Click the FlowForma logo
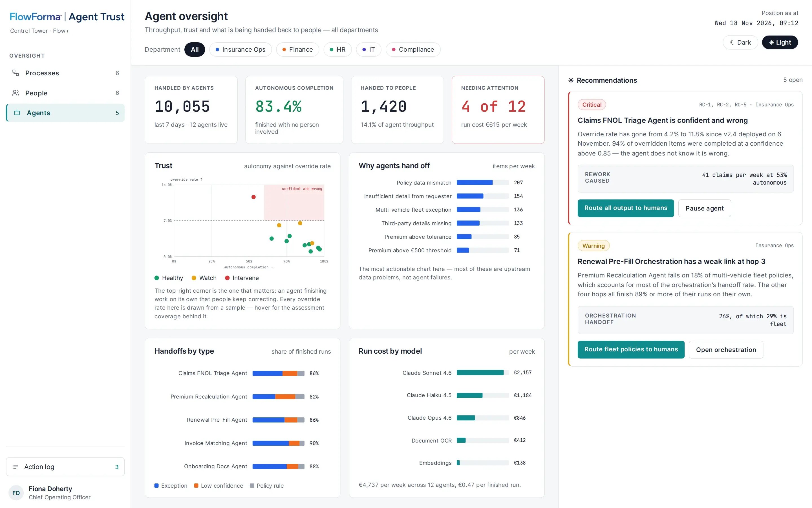 point(36,17)
